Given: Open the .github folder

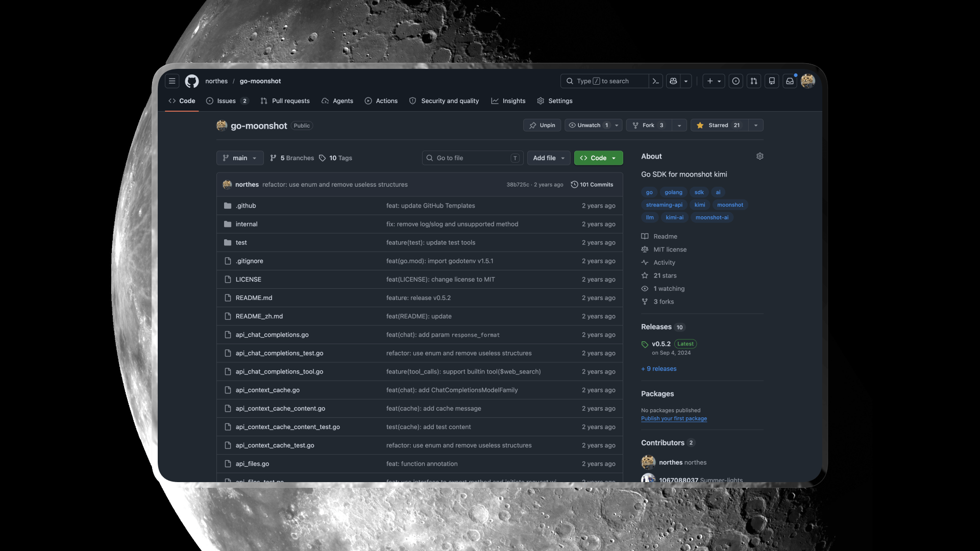Looking at the screenshot, I should [x=246, y=206].
